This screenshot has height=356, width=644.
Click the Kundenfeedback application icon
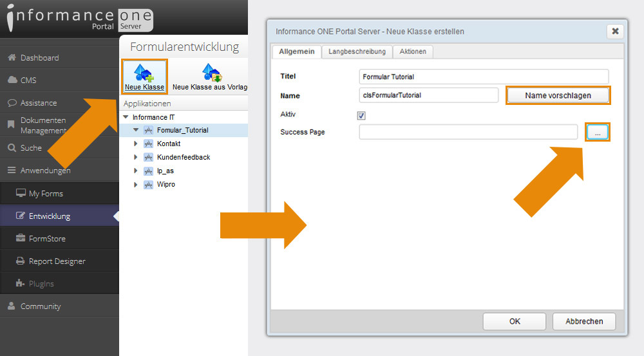[x=148, y=157]
